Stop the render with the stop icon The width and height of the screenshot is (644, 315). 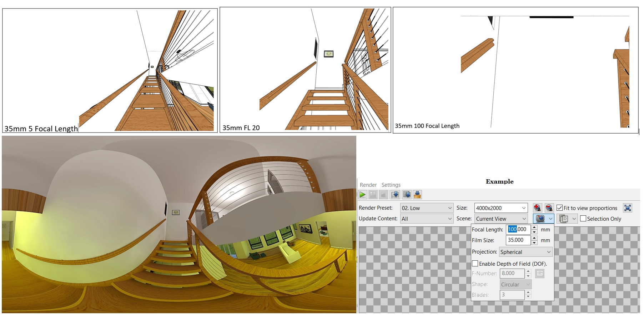pyautogui.click(x=383, y=195)
